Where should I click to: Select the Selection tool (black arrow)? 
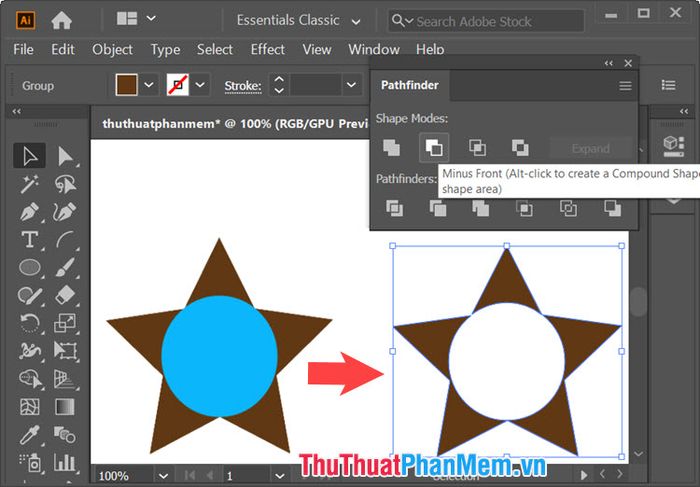(x=29, y=156)
